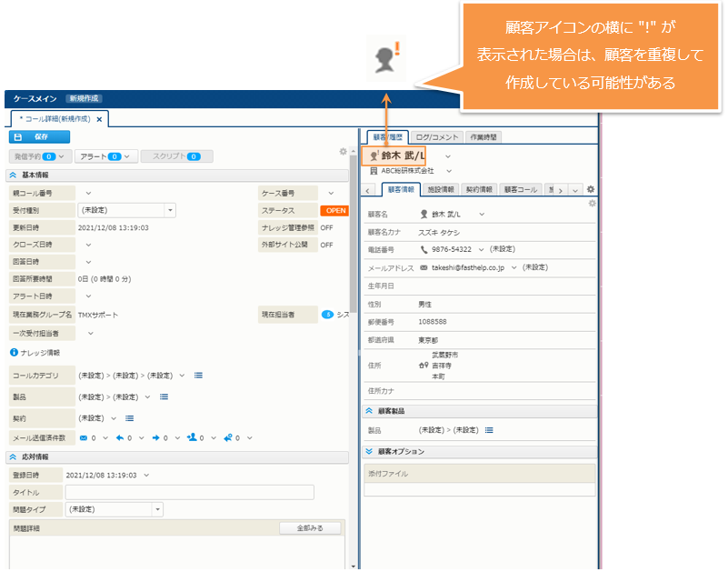Click into the タイトル text field
Screen dimensions: 728x582
(x=189, y=492)
